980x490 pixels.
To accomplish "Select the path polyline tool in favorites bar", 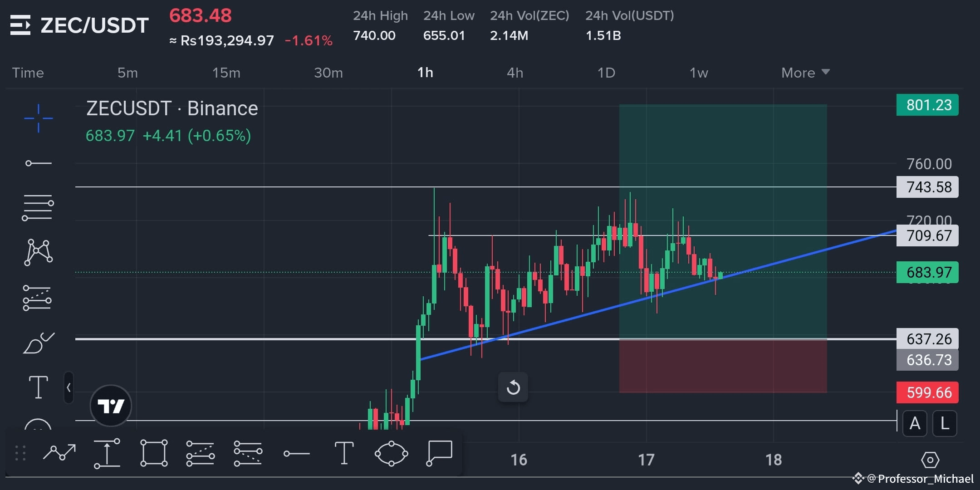I will [59, 453].
